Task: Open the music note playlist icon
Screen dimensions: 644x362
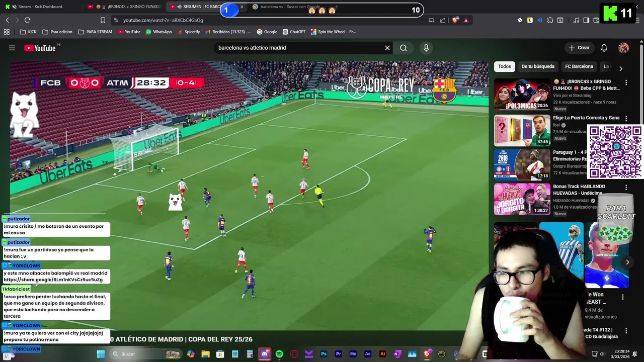Action: point(576,20)
